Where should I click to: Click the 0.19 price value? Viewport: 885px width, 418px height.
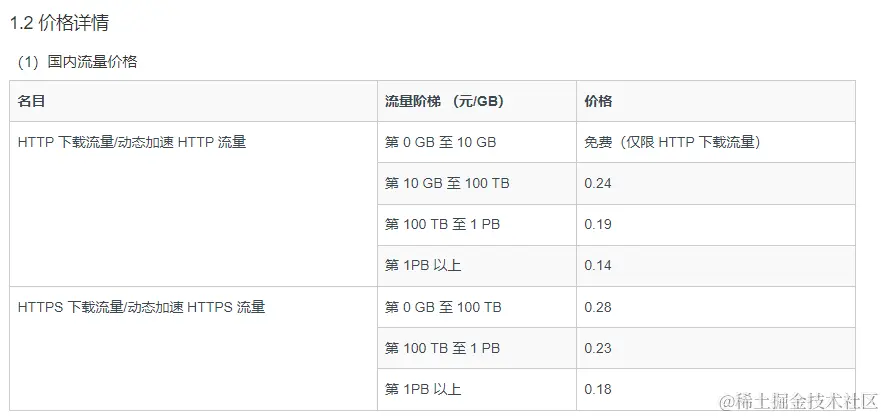(x=598, y=225)
